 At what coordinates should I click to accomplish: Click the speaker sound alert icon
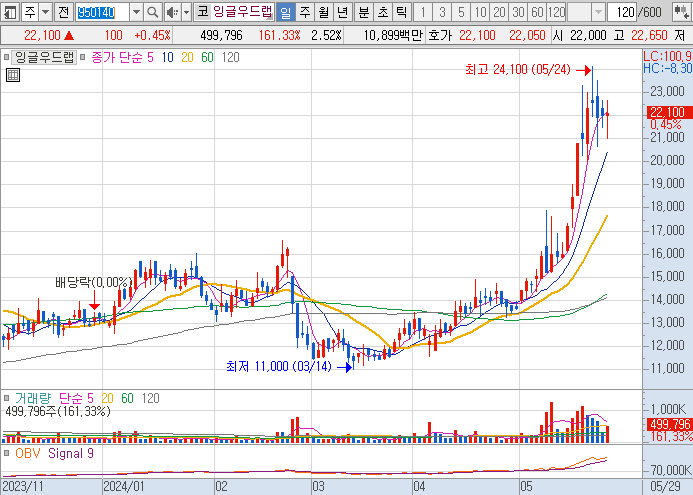(x=172, y=12)
